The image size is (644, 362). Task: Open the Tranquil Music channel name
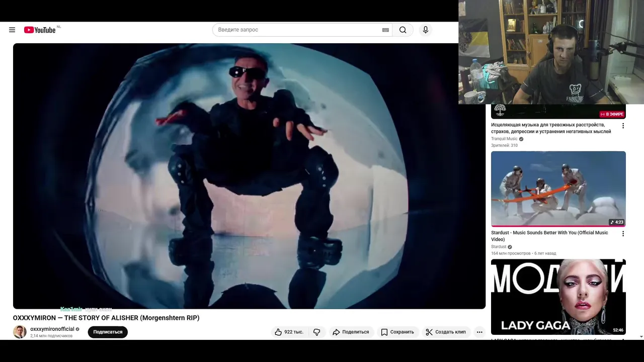pyautogui.click(x=504, y=139)
